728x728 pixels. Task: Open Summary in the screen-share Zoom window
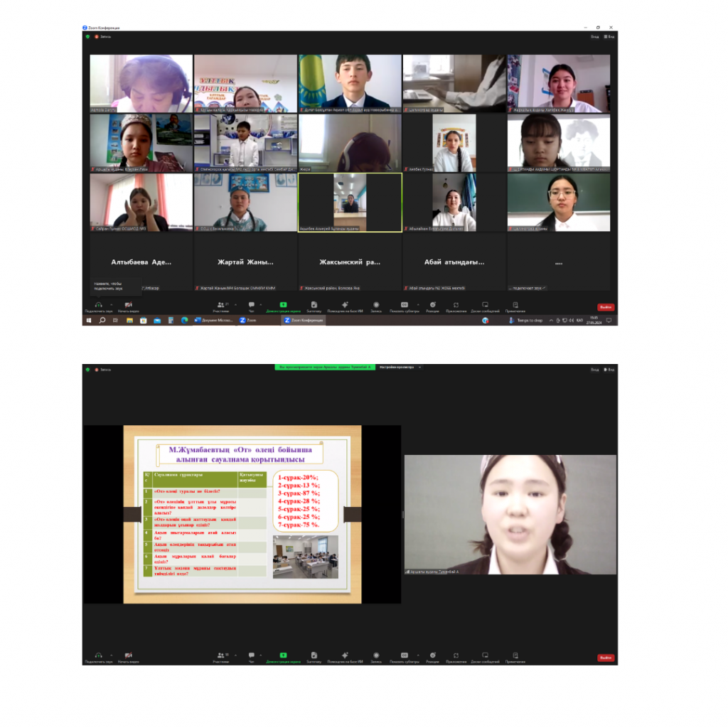coord(314,658)
